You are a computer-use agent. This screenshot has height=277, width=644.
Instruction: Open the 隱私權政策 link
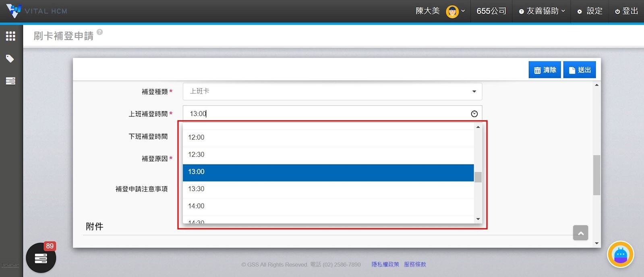(385, 265)
